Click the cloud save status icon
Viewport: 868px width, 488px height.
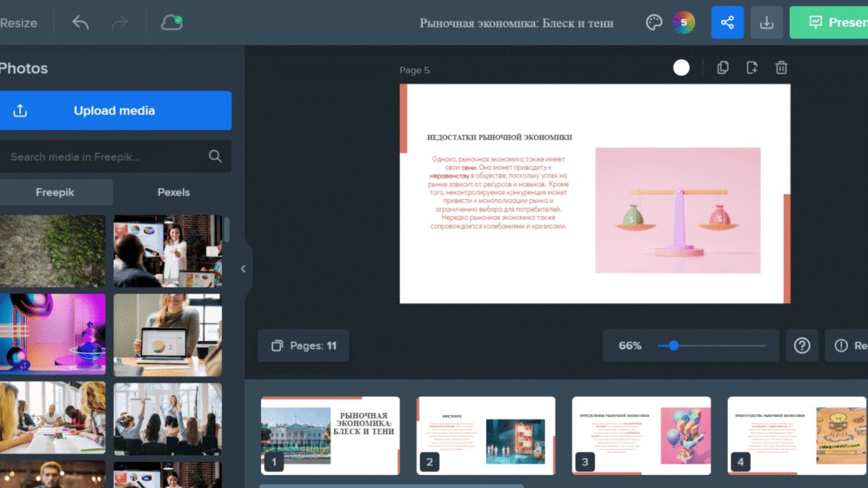pyautogui.click(x=171, y=22)
